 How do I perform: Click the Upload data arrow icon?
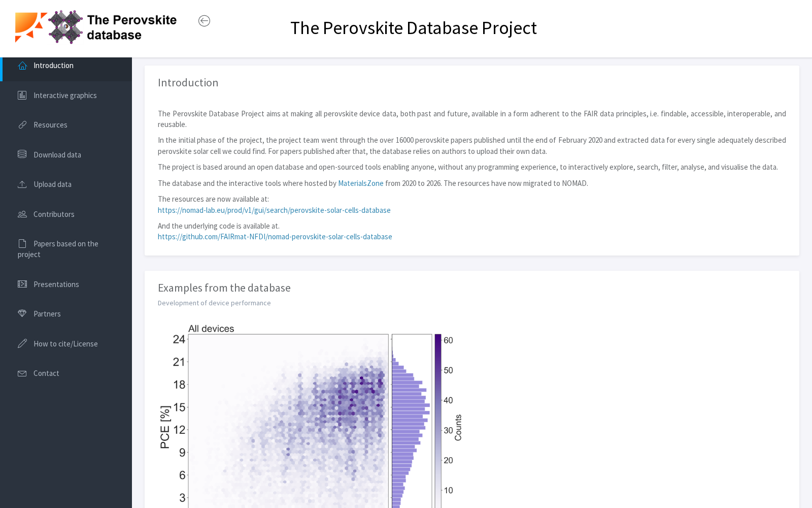coord(22,184)
